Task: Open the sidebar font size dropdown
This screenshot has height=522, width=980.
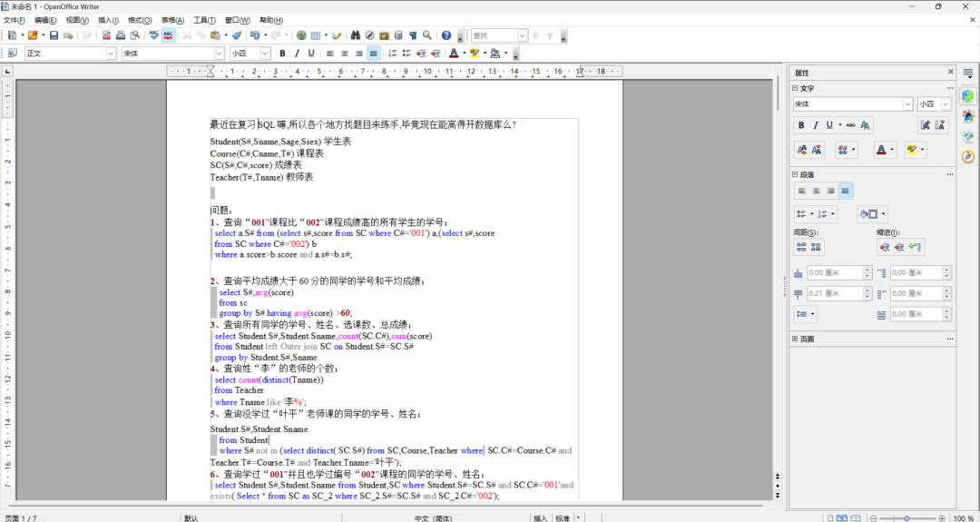Action: pyautogui.click(x=946, y=103)
